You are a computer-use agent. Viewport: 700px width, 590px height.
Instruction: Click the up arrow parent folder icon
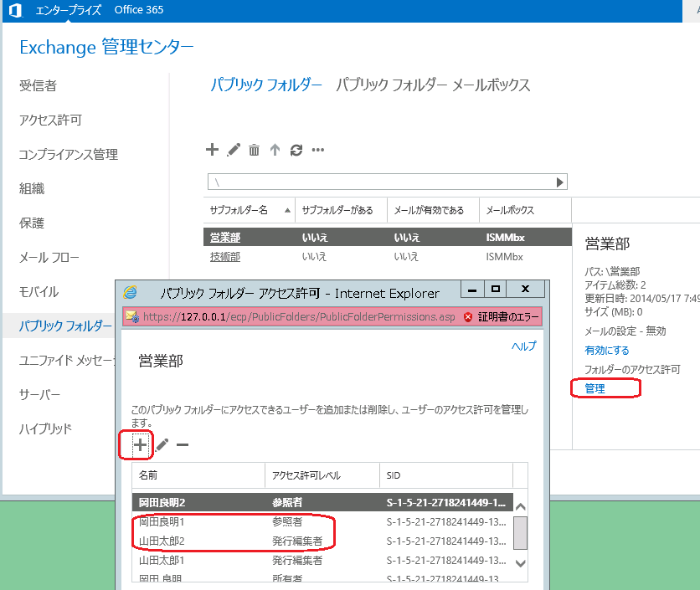tap(275, 151)
